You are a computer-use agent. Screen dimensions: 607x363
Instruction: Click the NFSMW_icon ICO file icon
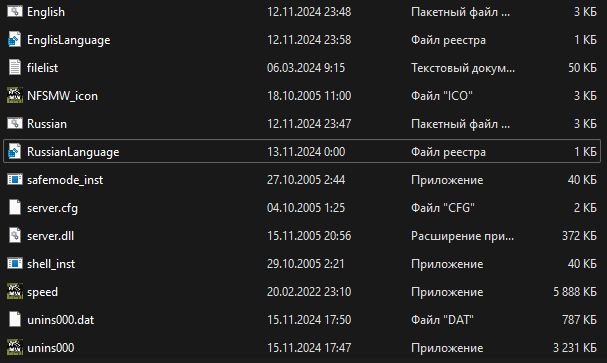point(15,96)
